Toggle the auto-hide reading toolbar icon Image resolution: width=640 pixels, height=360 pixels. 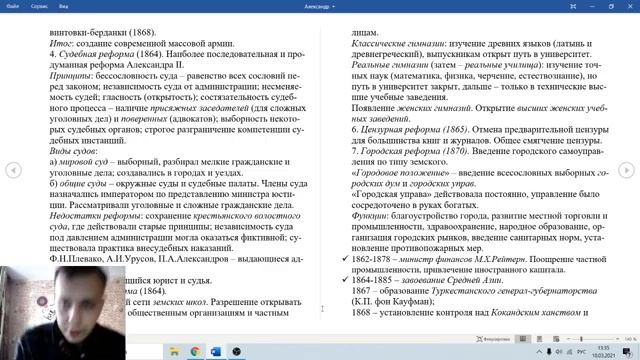[x=573, y=7]
